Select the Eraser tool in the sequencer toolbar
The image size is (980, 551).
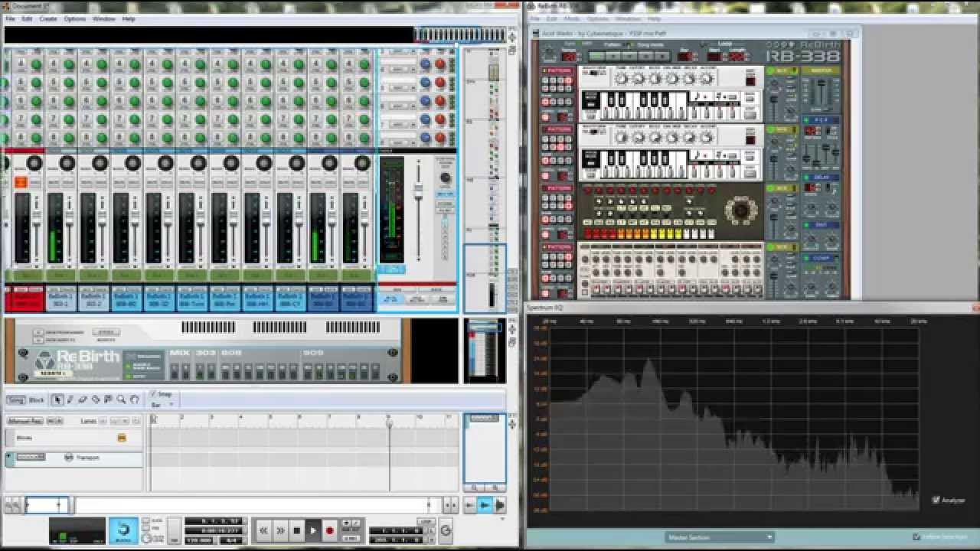coord(83,399)
